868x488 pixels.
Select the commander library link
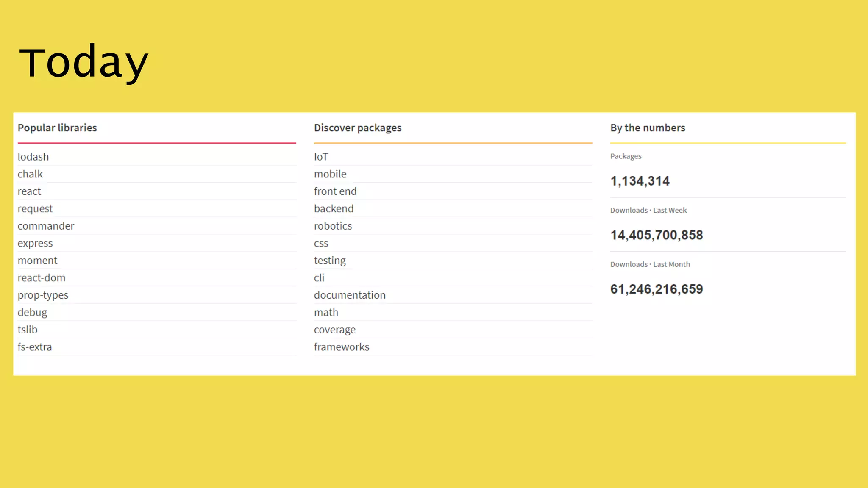click(x=46, y=226)
